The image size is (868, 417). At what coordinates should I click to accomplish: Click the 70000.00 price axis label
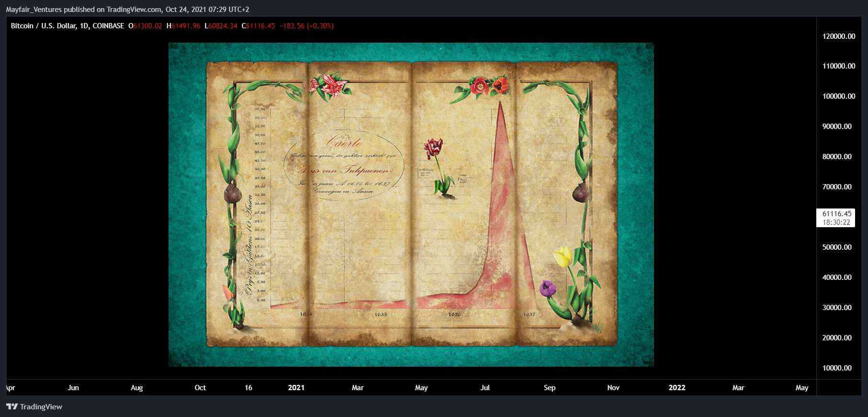click(x=837, y=187)
